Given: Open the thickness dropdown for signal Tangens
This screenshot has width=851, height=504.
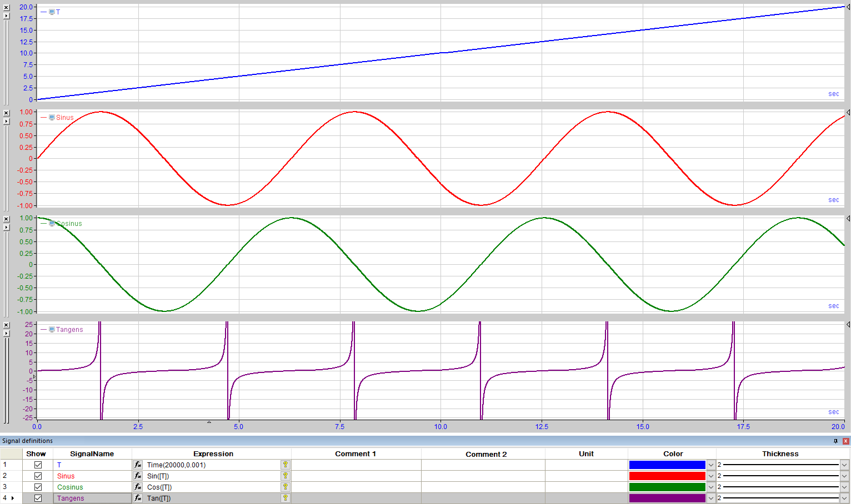Looking at the screenshot, I should (844, 498).
